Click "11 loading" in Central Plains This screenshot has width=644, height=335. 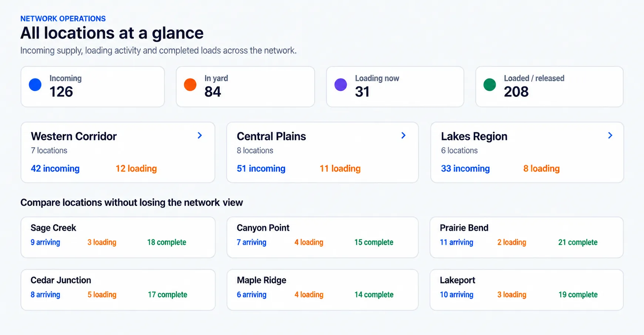[340, 169]
